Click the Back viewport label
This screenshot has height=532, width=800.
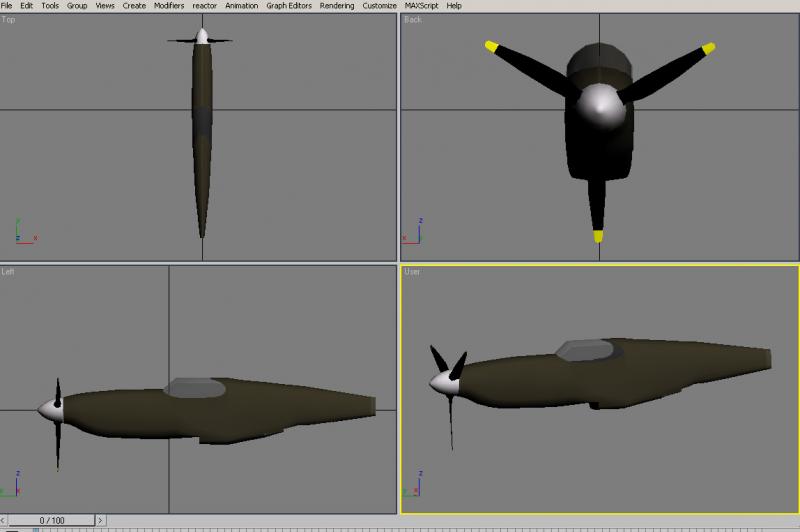click(x=413, y=19)
